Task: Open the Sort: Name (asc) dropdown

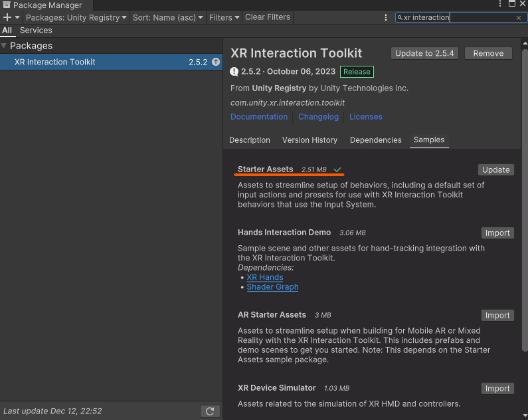Action: pyautogui.click(x=168, y=18)
